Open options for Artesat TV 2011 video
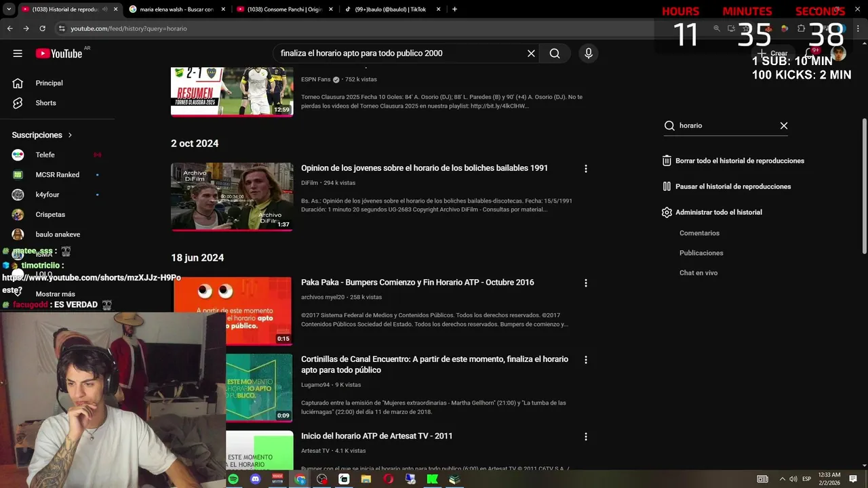 point(586,437)
